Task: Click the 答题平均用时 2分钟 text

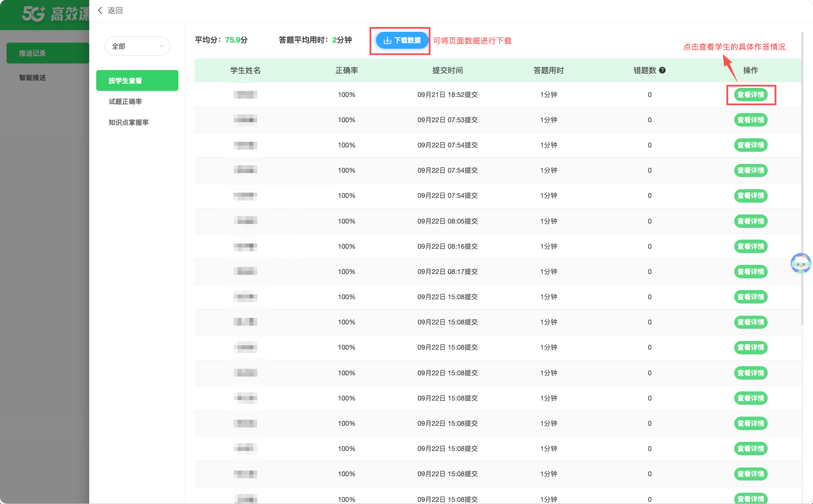Action: pos(315,40)
